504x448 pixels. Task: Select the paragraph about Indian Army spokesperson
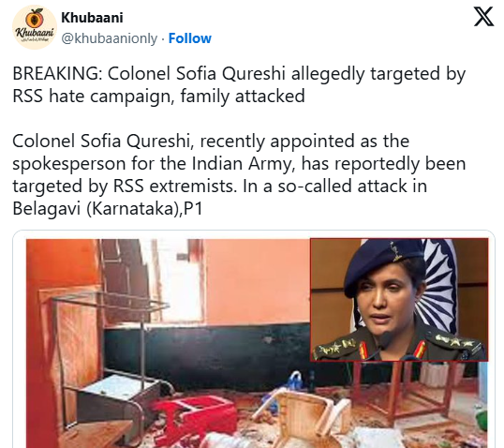pyautogui.click(x=239, y=174)
